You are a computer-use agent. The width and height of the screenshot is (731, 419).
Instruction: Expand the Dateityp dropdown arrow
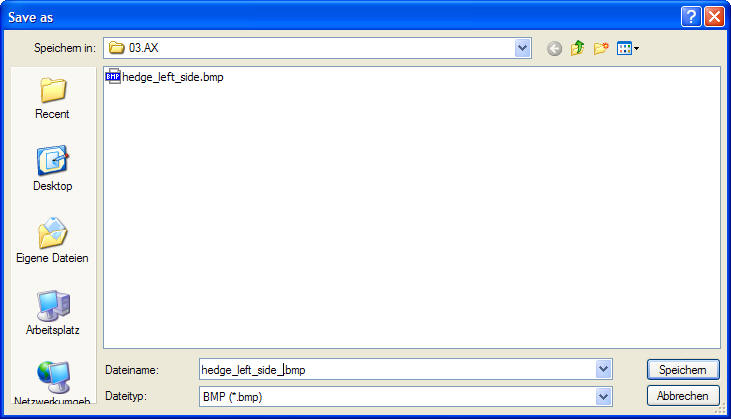click(603, 397)
